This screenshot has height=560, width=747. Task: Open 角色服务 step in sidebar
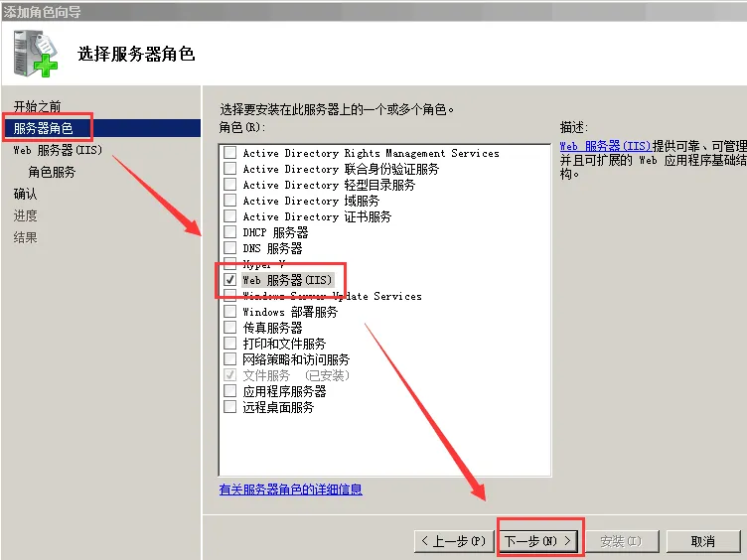click(52, 172)
